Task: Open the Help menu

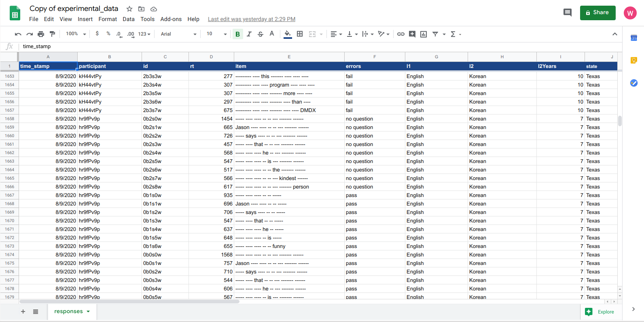Action: click(193, 19)
